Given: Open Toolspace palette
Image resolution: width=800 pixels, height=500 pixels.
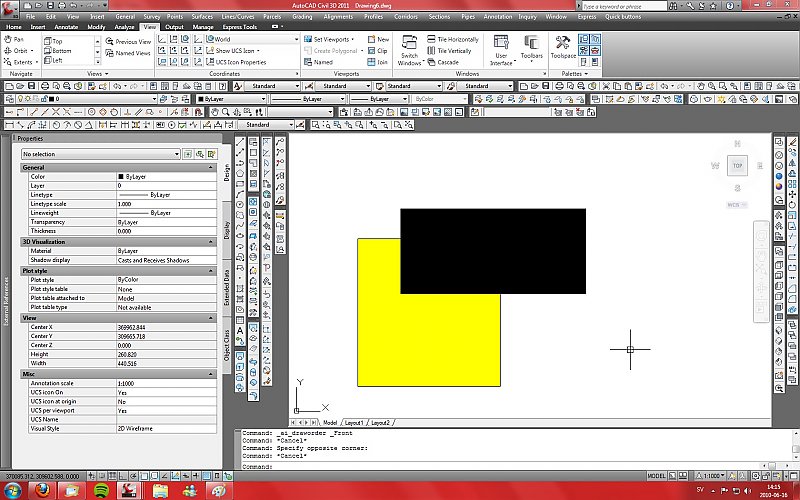Looking at the screenshot, I should [563, 47].
